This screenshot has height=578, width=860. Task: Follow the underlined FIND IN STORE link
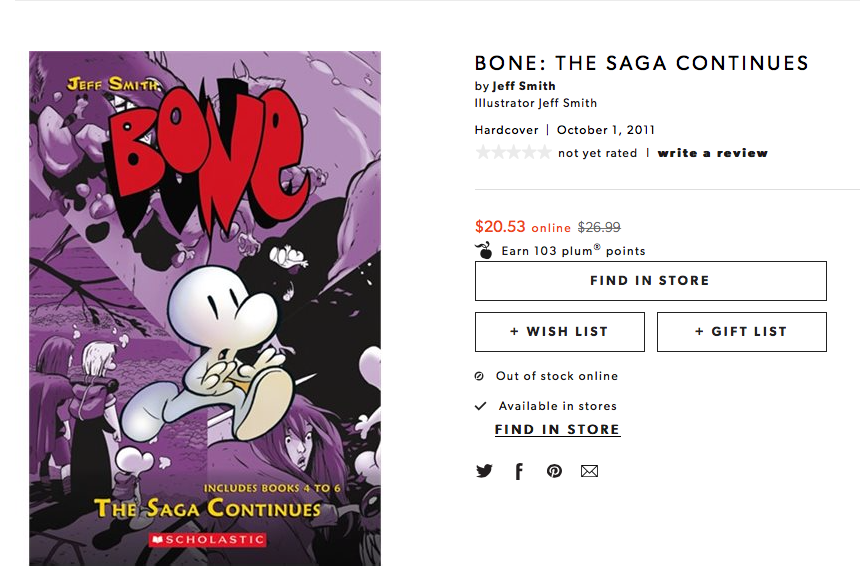click(557, 430)
